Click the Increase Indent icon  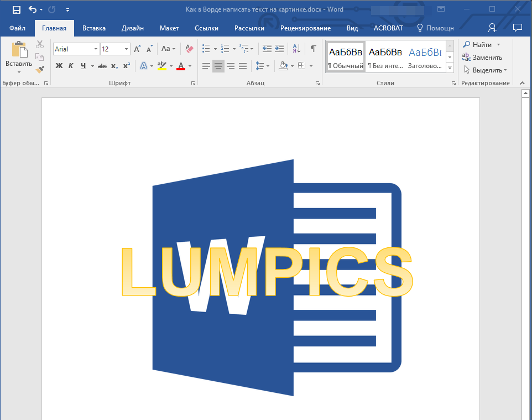pyautogui.click(x=279, y=49)
